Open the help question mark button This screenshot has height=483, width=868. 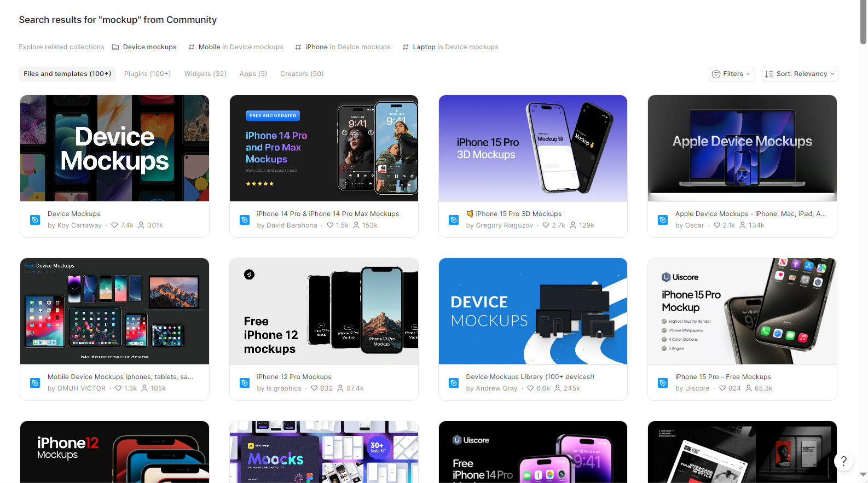pyautogui.click(x=844, y=461)
